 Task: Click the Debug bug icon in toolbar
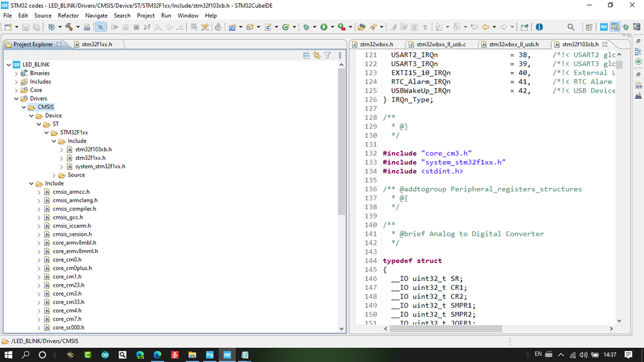click(x=306, y=27)
